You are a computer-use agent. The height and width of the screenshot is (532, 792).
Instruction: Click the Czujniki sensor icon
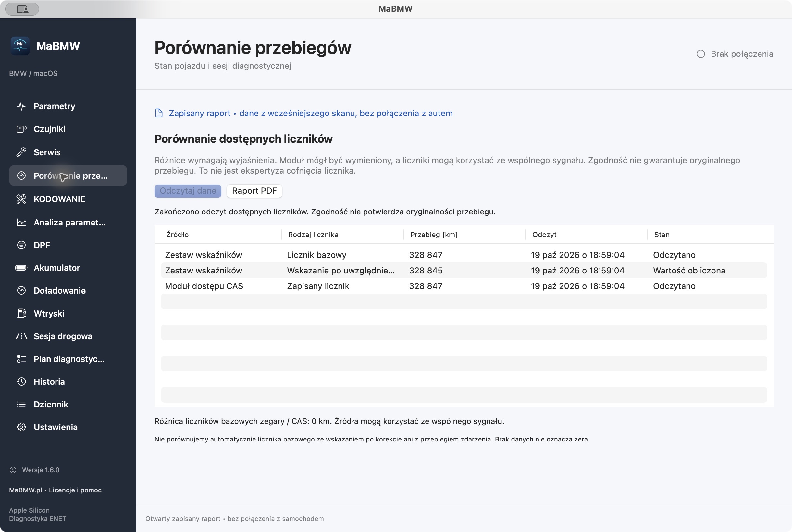point(21,129)
